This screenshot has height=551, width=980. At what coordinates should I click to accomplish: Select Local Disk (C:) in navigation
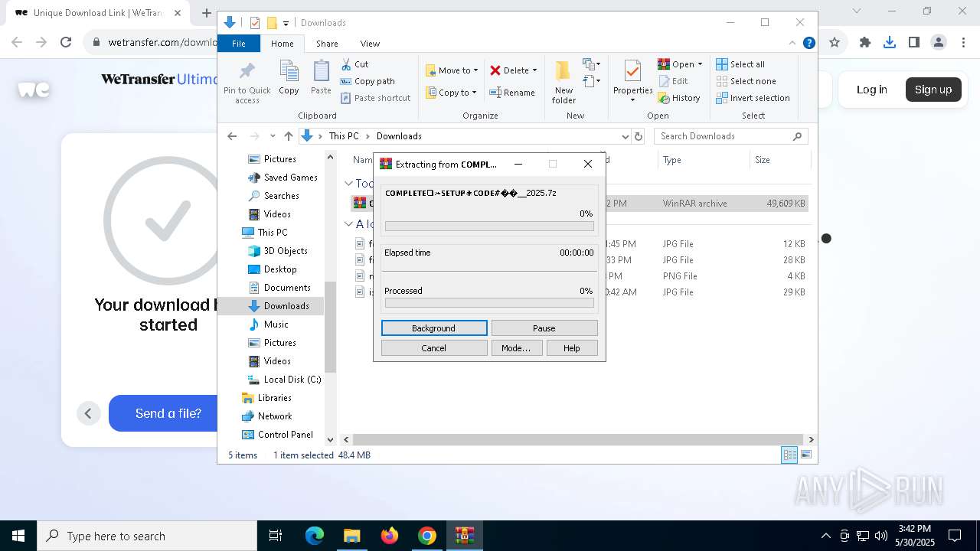click(x=285, y=380)
